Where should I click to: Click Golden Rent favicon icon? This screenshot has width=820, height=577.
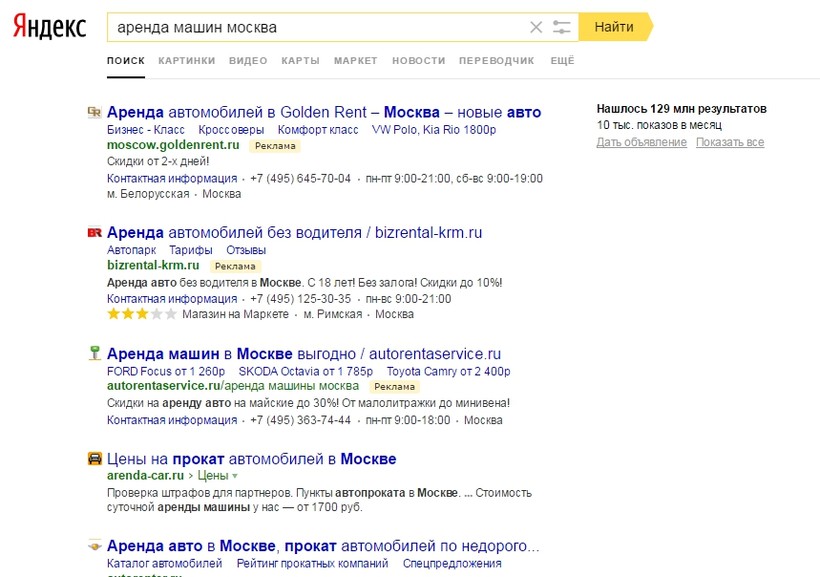tap(94, 113)
